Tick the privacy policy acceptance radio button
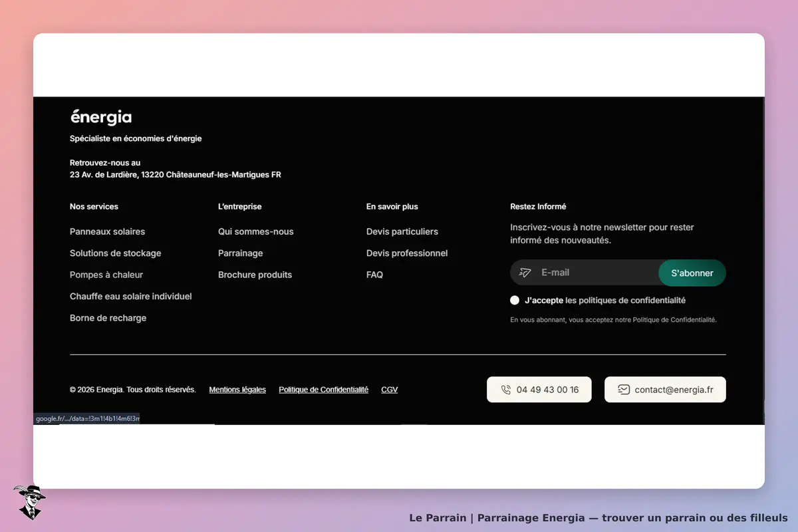Viewport: 798px width, 532px height. pyautogui.click(x=515, y=301)
